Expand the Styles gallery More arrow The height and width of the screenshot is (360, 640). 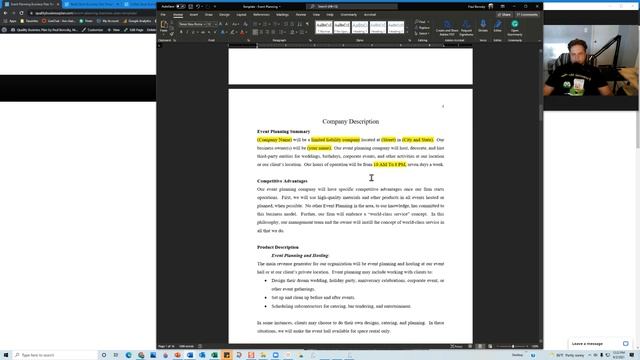coord(407,32)
